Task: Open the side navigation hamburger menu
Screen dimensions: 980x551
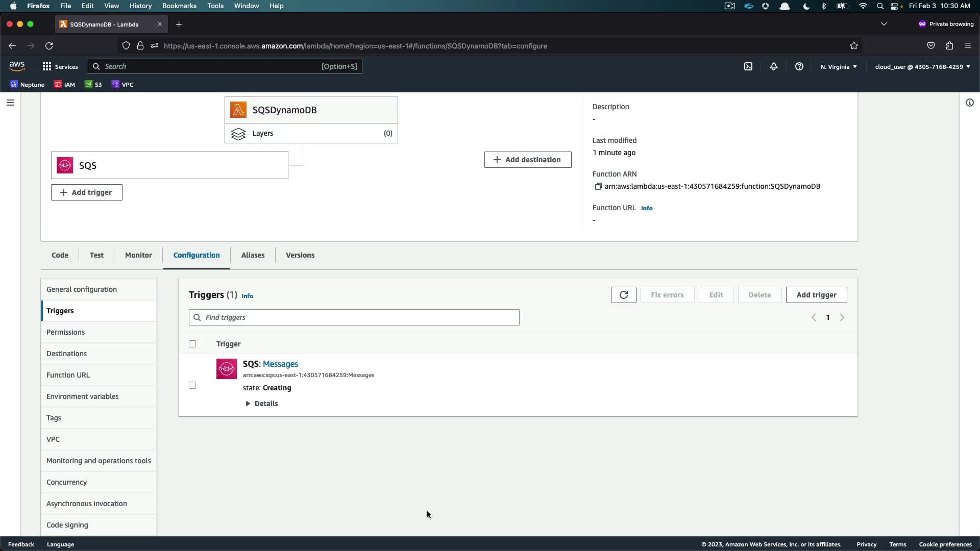Action: (10, 103)
